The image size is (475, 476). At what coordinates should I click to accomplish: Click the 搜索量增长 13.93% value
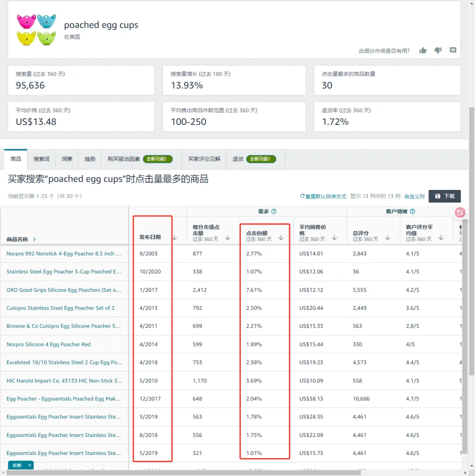[187, 85]
